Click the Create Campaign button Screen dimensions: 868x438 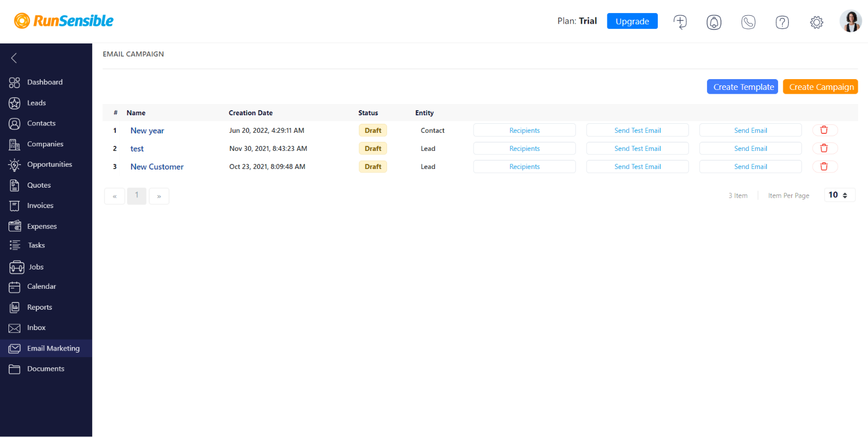point(821,86)
